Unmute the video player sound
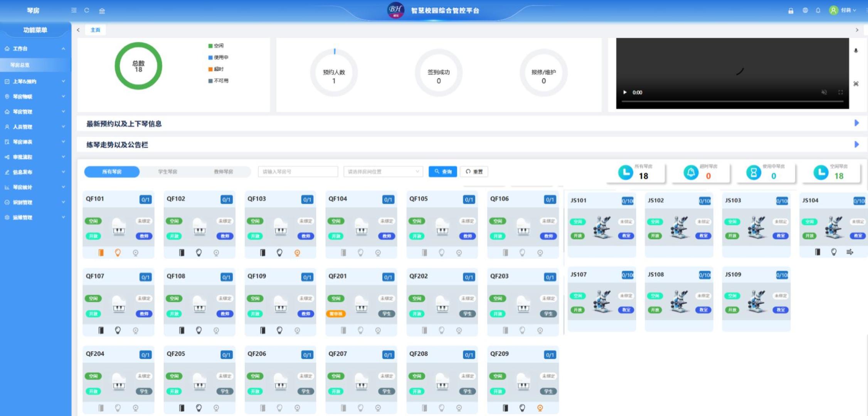This screenshot has height=416, width=868. [x=824, y=92]
